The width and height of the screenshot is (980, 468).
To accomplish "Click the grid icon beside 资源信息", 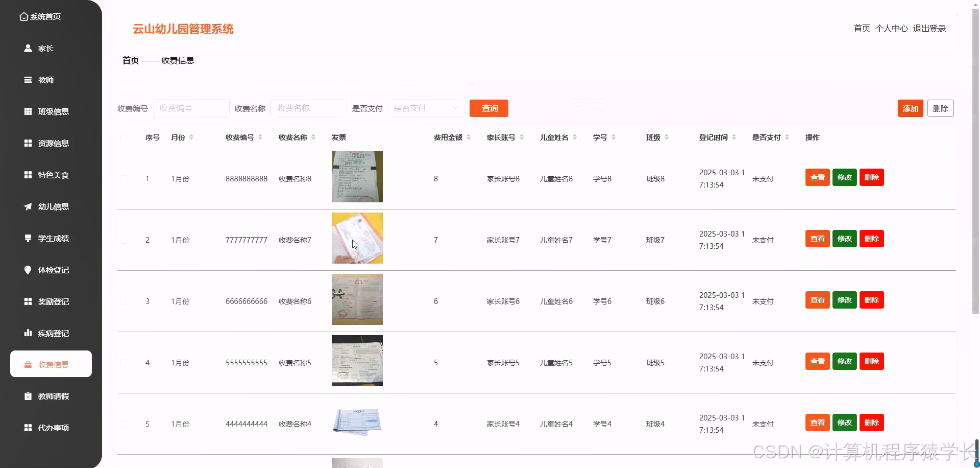I will point(28,144).
